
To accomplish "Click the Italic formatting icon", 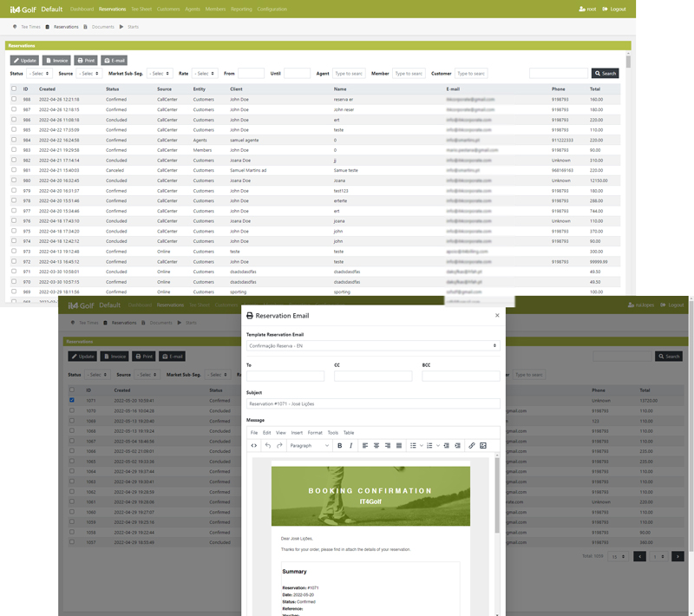I will 351,445.
